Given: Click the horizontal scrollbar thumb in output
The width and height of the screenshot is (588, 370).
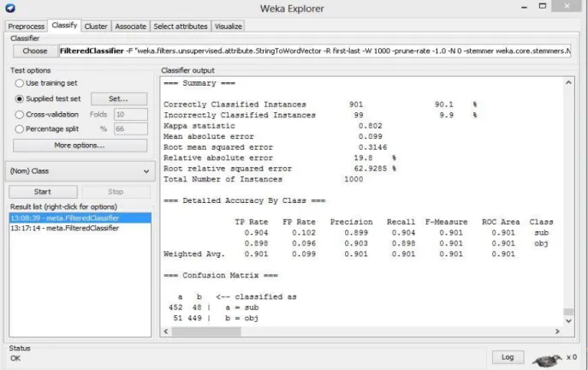Looking at the screenshot, I should click(206, 331).
